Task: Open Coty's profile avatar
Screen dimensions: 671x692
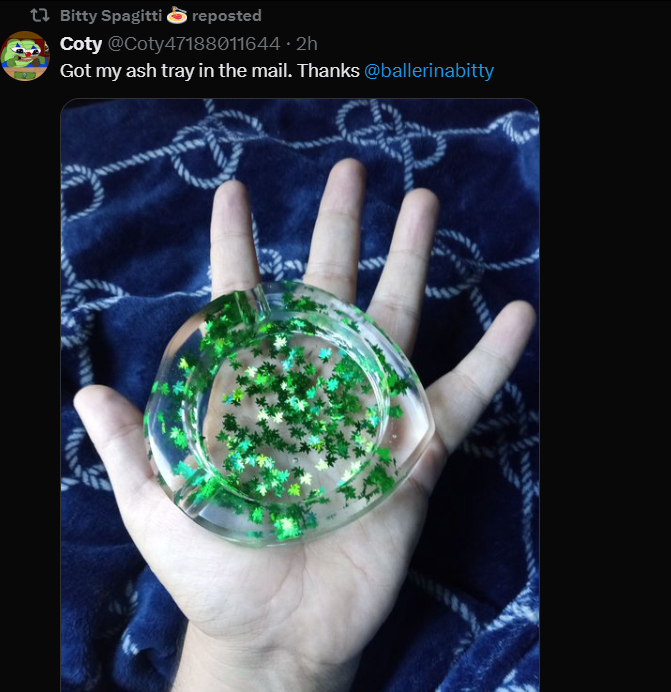Action: tap(25, 56)
